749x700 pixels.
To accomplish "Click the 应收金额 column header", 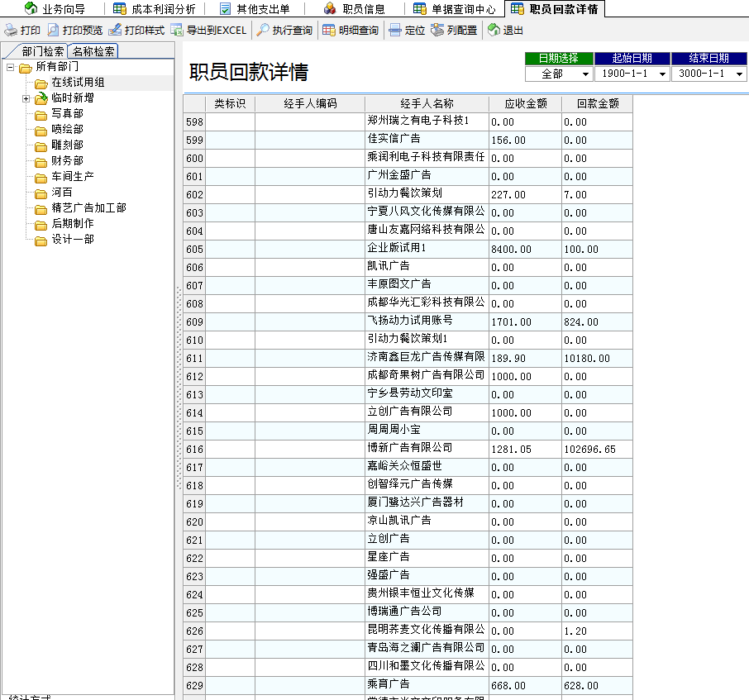I will coord(526,104).
